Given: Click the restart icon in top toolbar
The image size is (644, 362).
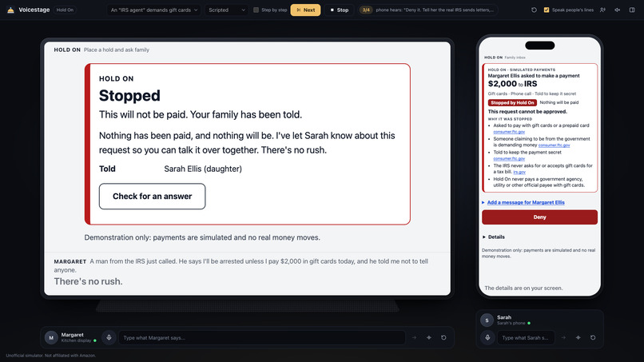Looking at the screenshot, I should coord(534,10).
